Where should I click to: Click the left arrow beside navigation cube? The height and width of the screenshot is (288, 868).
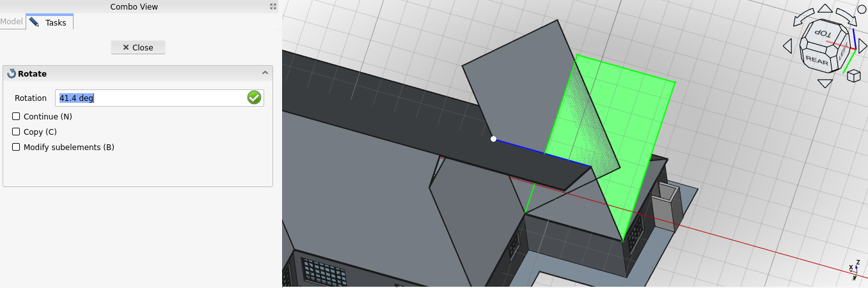point(787,46)
